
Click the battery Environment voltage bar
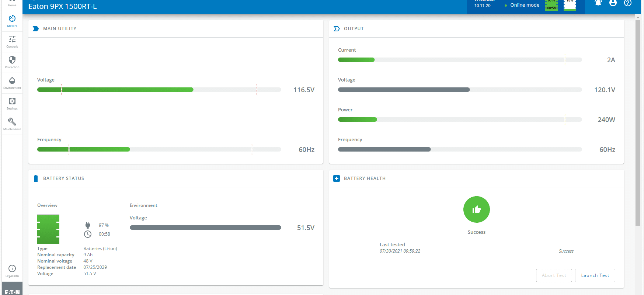coord(205,228)
